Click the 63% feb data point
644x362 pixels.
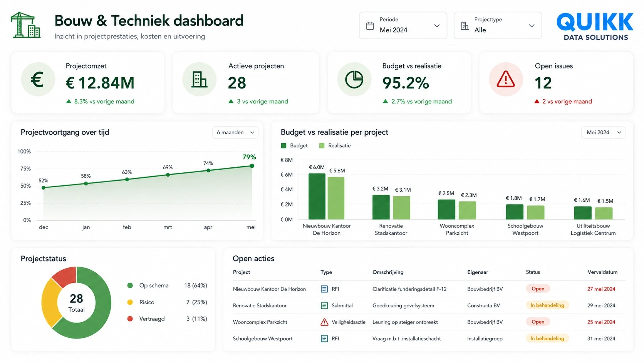[127, 179]
